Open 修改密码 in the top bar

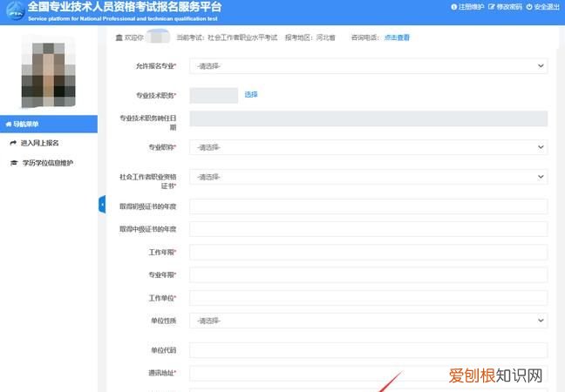click(509, 7)
